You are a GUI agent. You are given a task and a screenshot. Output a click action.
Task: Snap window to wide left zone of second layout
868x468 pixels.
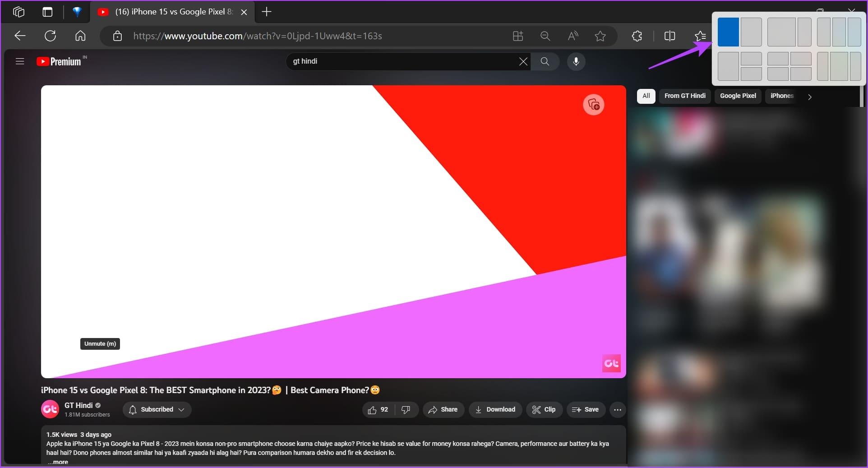[x=781, y=32]
